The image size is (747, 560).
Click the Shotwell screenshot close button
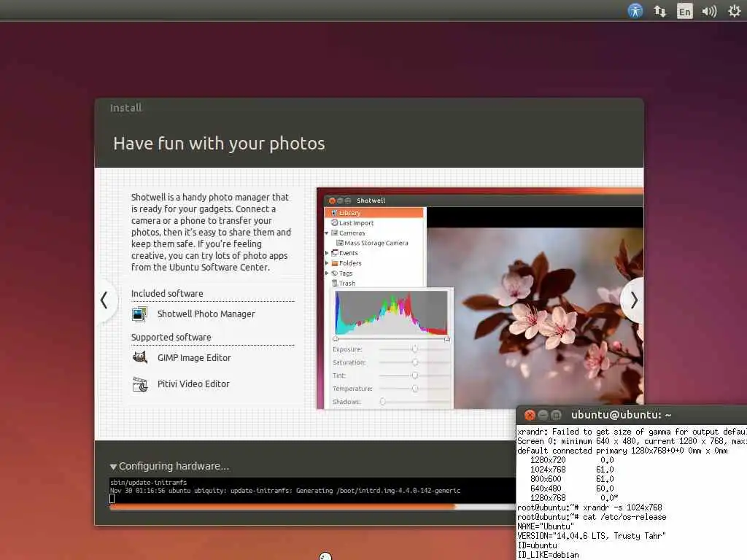coord(332,201)
